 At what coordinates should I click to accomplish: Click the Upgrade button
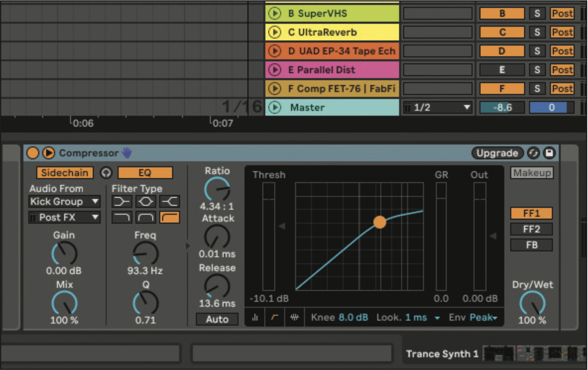pos(497,153)
